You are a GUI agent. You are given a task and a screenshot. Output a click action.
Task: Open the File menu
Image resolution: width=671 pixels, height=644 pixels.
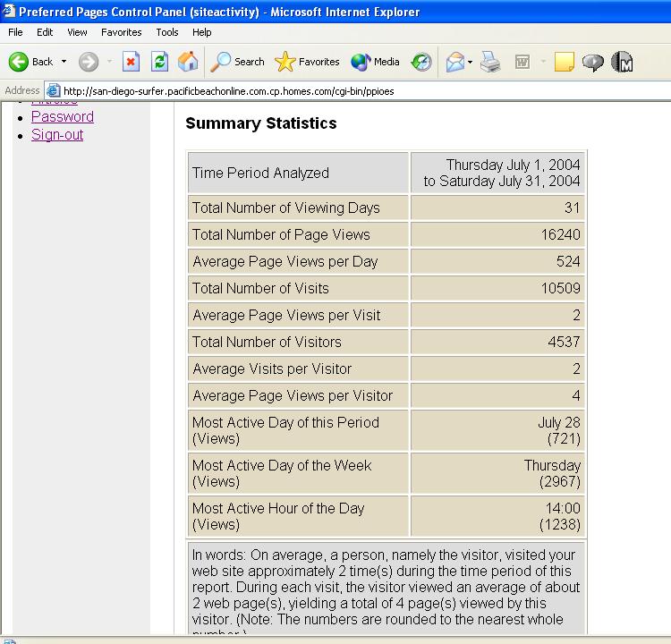click(15, 32)
